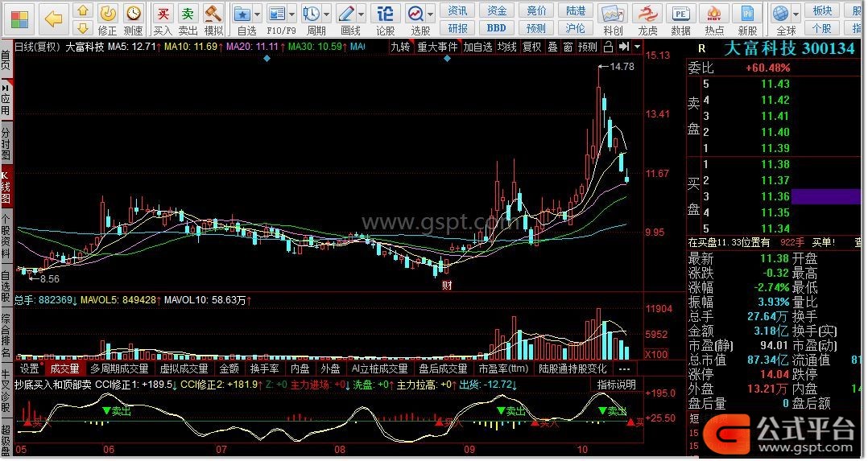The width and height of the screenshot is (868, 461).
Task: Open the 分时图 sidebar tab
Action: click(x=6, y=144)
